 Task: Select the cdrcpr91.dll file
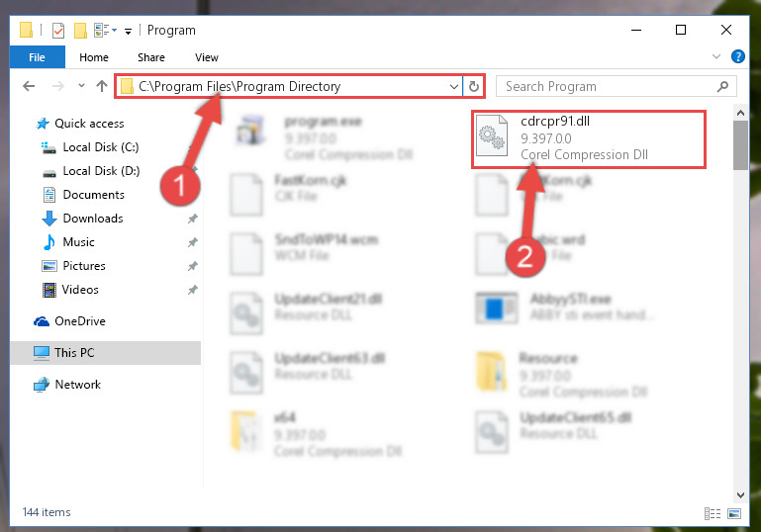tap(588, 138)
